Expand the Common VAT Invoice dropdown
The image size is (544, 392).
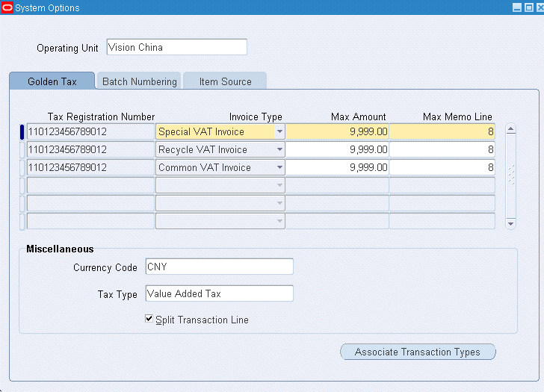pos(279,167)
